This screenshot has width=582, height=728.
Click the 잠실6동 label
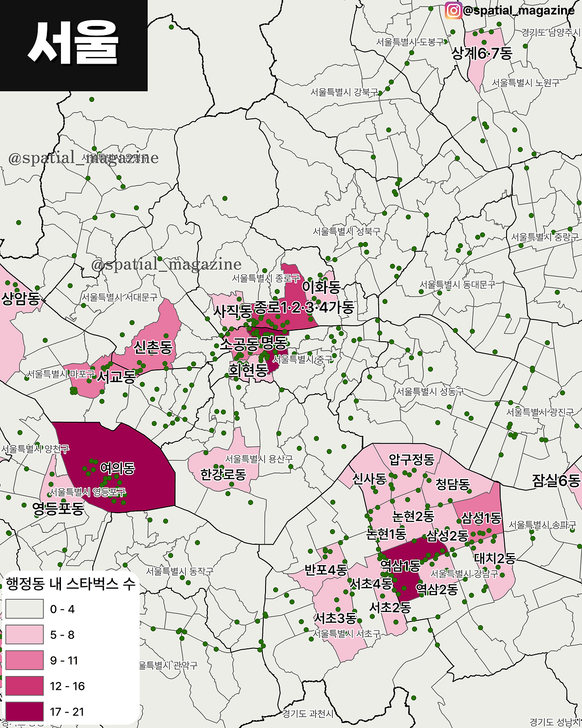tap(557, 480)
